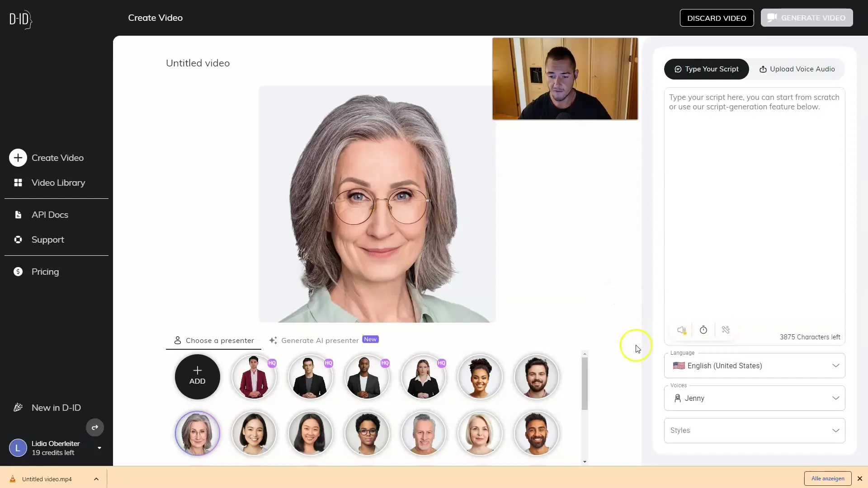Image resolution: width=868 pixels, height=488 pixels.
Task: Click the Support lifebuoy icon
Action: pos(18,239)
